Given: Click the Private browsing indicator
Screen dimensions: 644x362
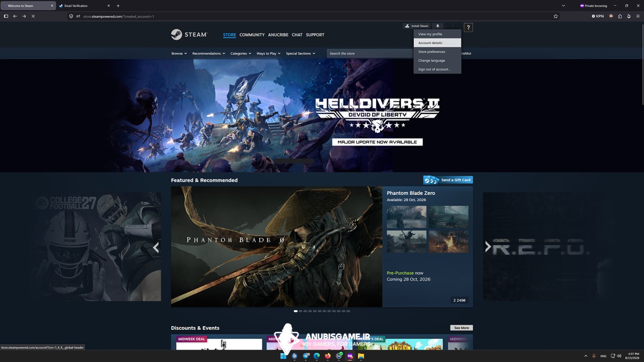Looking at the screenshot, I should coord(594,6).
